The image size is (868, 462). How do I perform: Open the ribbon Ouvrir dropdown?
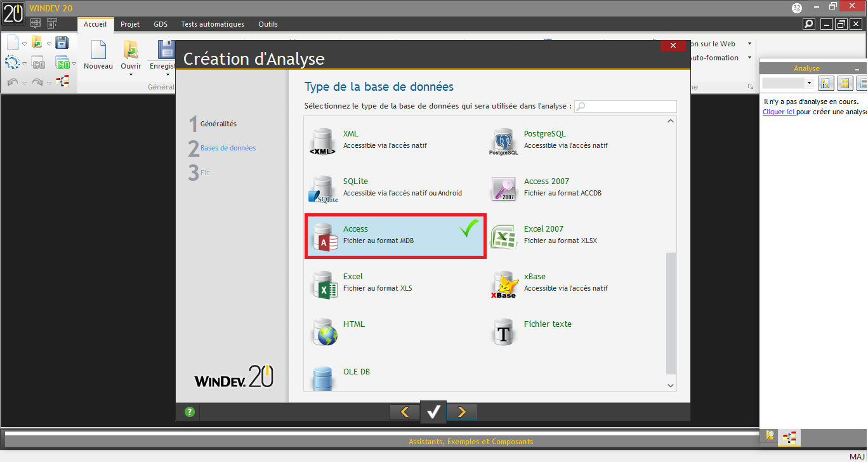point(131,74)
